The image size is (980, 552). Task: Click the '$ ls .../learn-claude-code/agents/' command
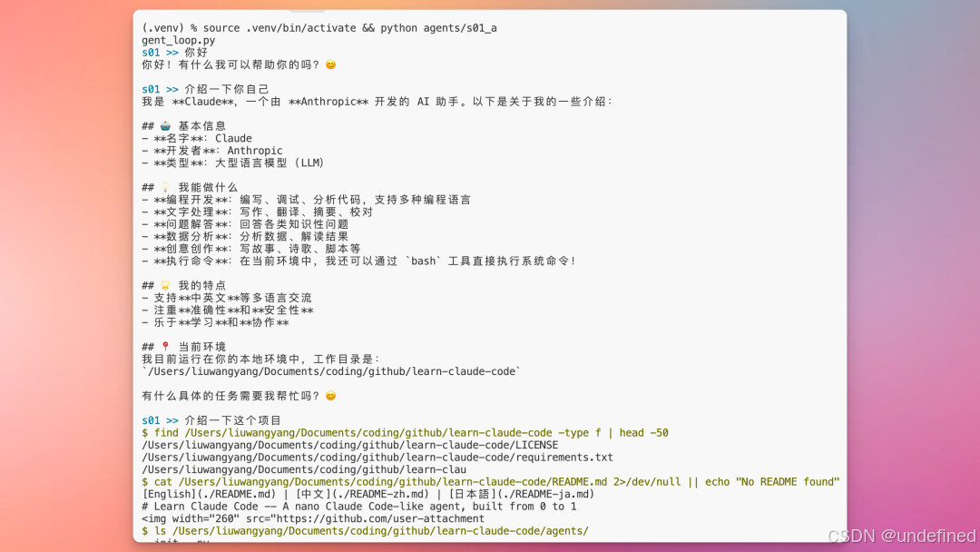pos(365,531)
